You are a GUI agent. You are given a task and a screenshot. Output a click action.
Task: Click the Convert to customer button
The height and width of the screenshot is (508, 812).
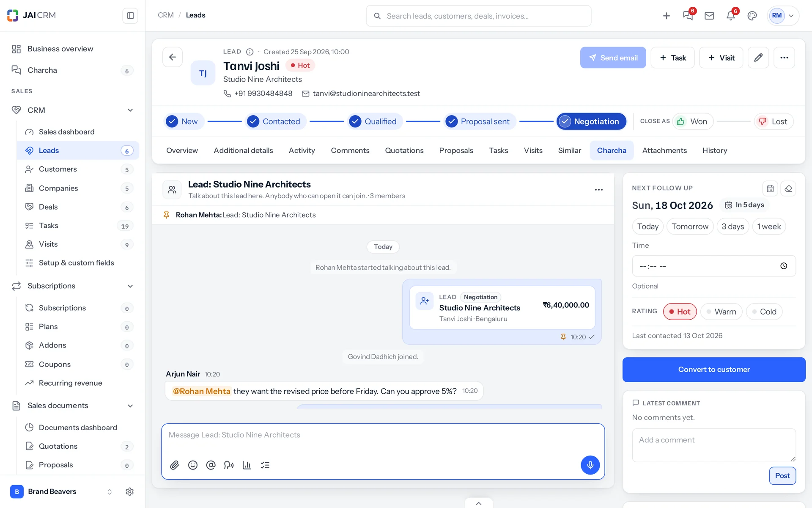click(714, 370)
